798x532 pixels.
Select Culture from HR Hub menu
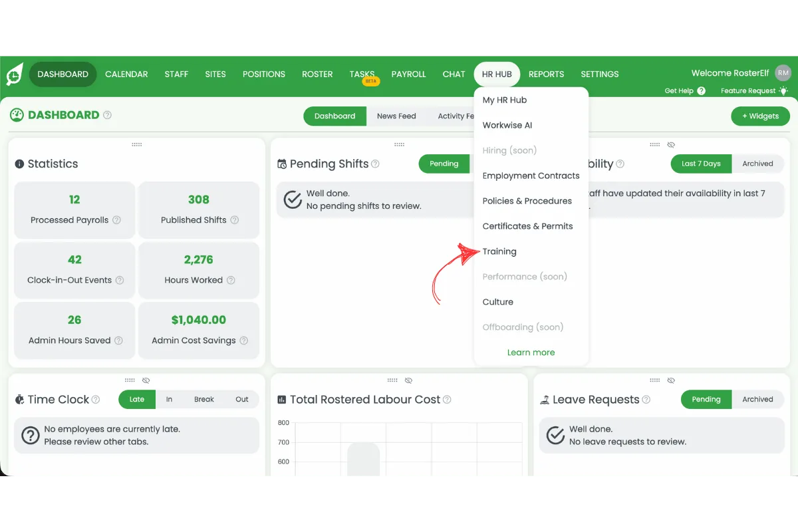pyautogui.click(x=498, y=302)
